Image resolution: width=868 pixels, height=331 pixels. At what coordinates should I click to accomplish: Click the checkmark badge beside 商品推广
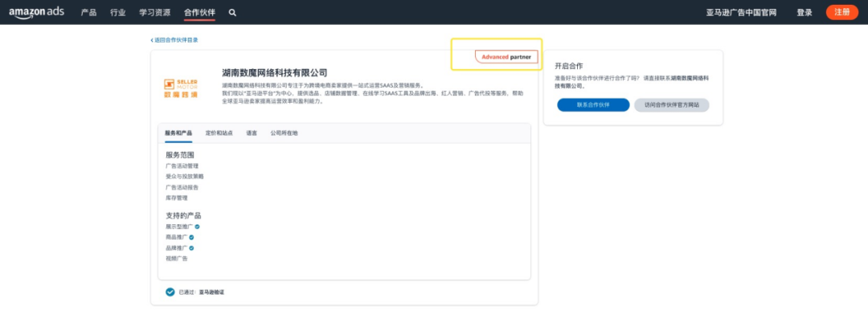191,237
